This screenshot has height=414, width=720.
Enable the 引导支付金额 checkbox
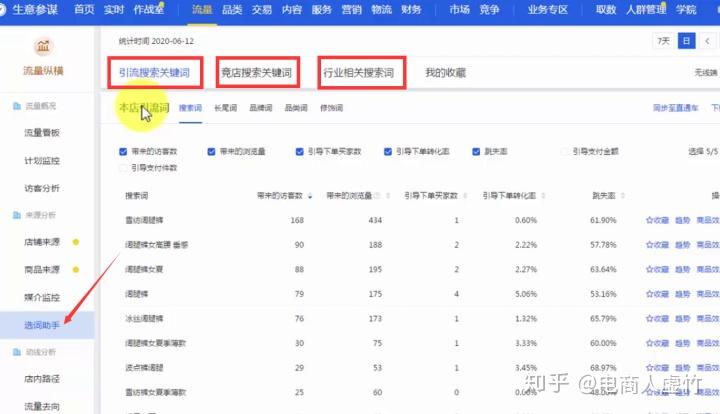click(x=564, y=151)
